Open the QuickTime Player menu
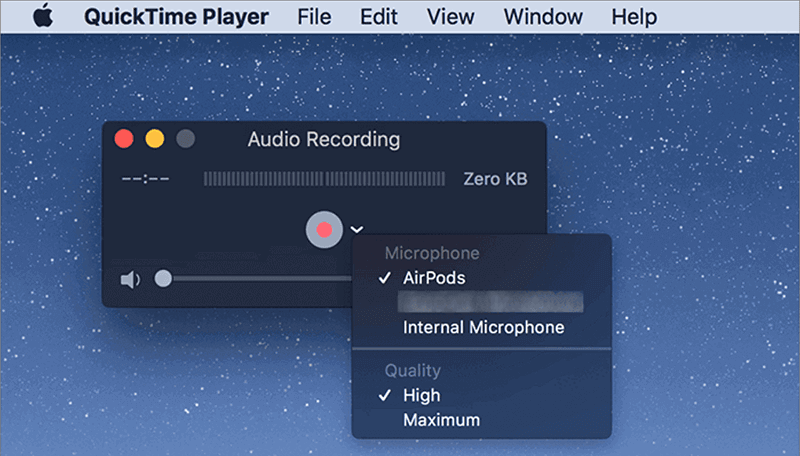The width and height of the screenshot is (800, 456). (x=176, y=17)
